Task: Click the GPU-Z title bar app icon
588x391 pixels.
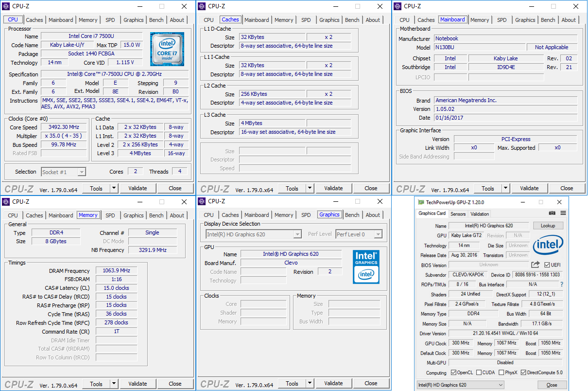Action: click(421, 202)
